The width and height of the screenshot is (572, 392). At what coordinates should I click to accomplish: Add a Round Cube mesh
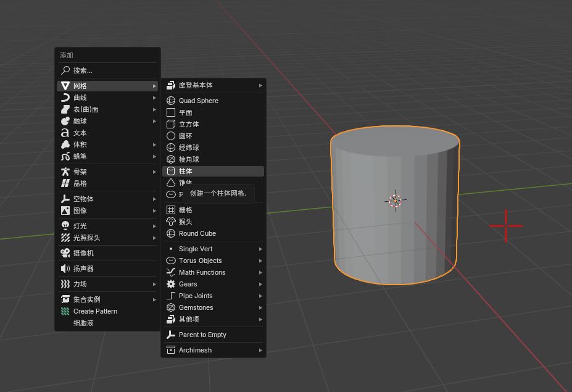(197, 233)
